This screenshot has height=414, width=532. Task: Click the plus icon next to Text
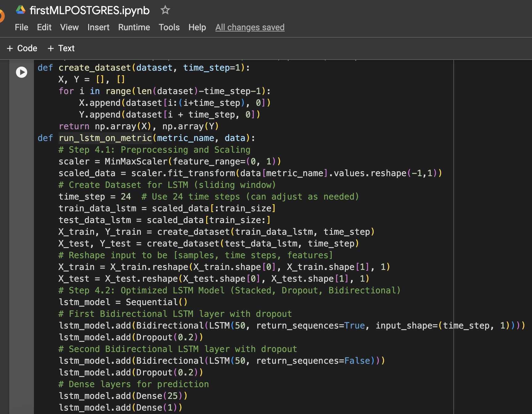click(x=50, y=48)
